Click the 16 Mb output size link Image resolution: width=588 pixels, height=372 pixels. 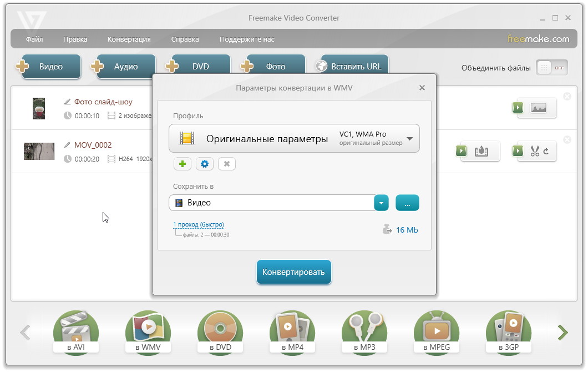[407, 230]
